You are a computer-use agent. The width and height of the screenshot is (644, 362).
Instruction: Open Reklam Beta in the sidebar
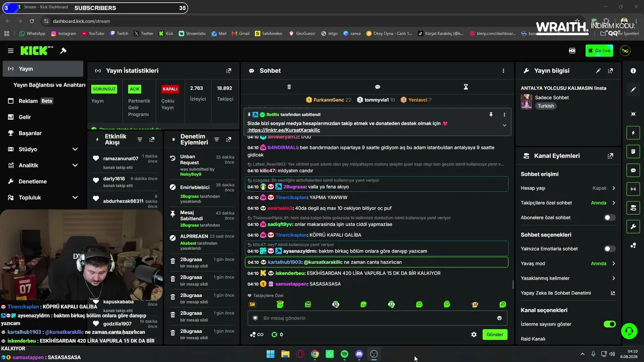(x=42, y=101)
